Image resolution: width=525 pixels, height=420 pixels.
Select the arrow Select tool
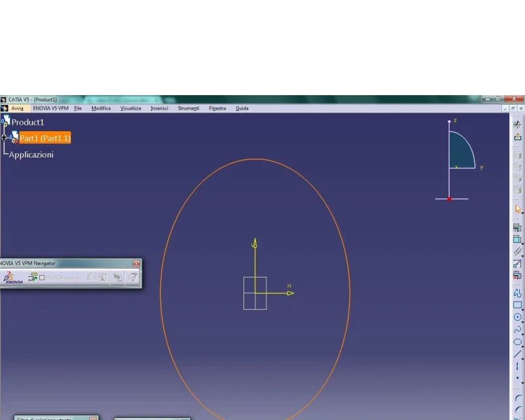pyautogui.click(x=517, y=209)
